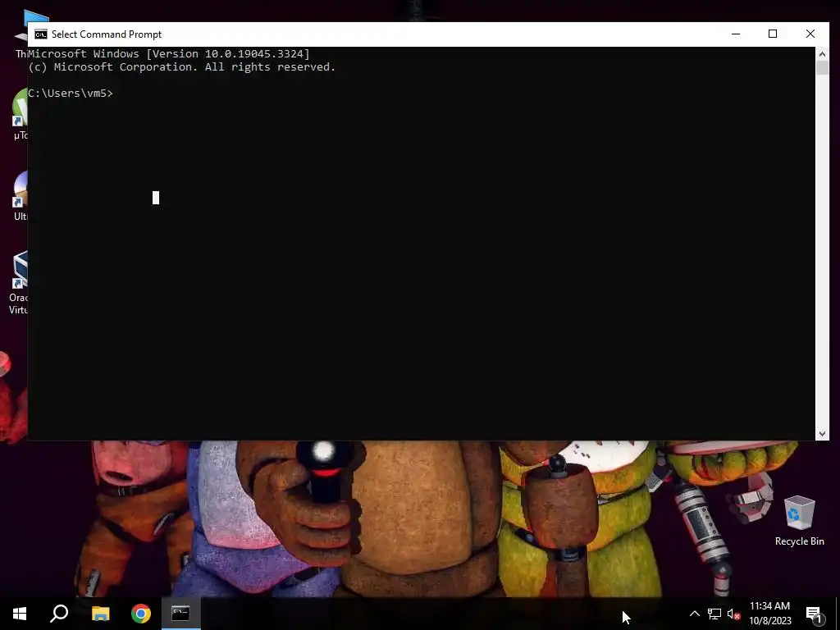
Task: Select Command Prompt taskbar button
Action: coord(181,614)
